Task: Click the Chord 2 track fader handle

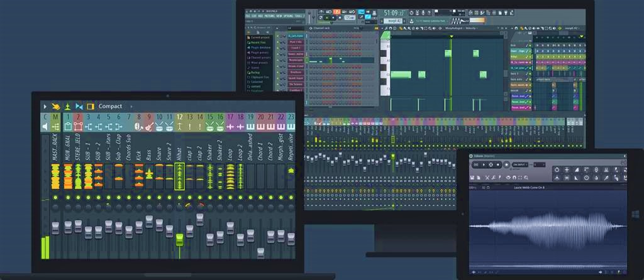Action: (x=271, y=237)
